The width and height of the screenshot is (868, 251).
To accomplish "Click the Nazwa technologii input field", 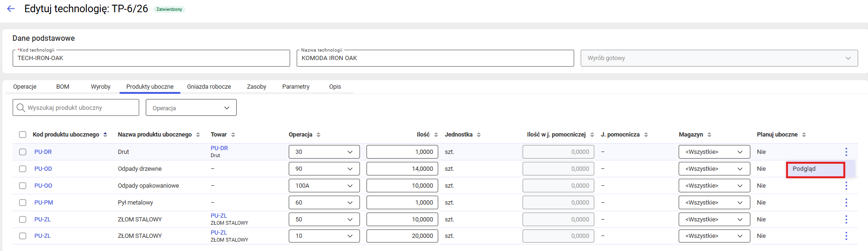I will [x=435, y=58].
